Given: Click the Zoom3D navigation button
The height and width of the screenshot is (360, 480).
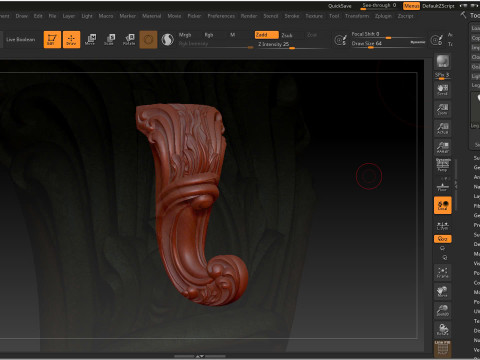Looking at the screenshot, I should (443, 310).
